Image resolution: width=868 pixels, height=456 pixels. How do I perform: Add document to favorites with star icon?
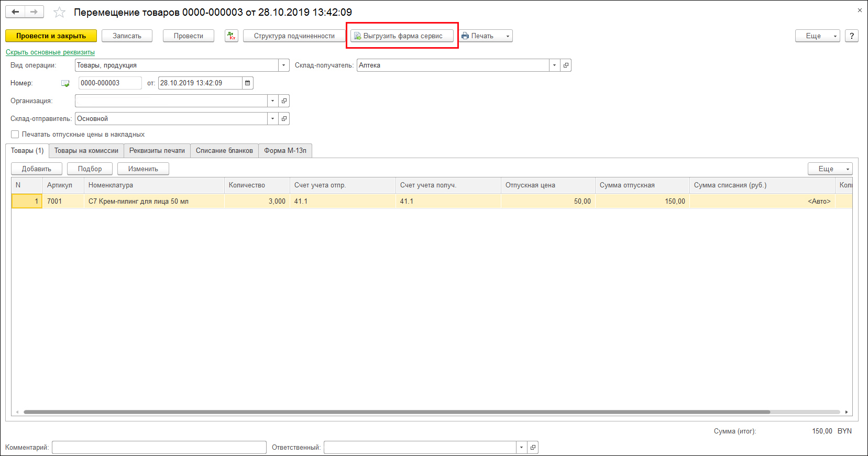[x=60, y=12]
